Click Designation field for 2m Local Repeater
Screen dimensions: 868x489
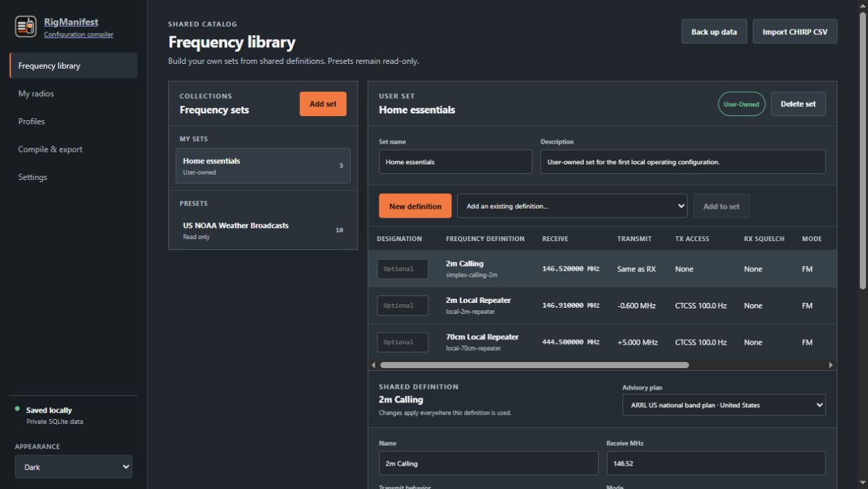coord(403,306)
